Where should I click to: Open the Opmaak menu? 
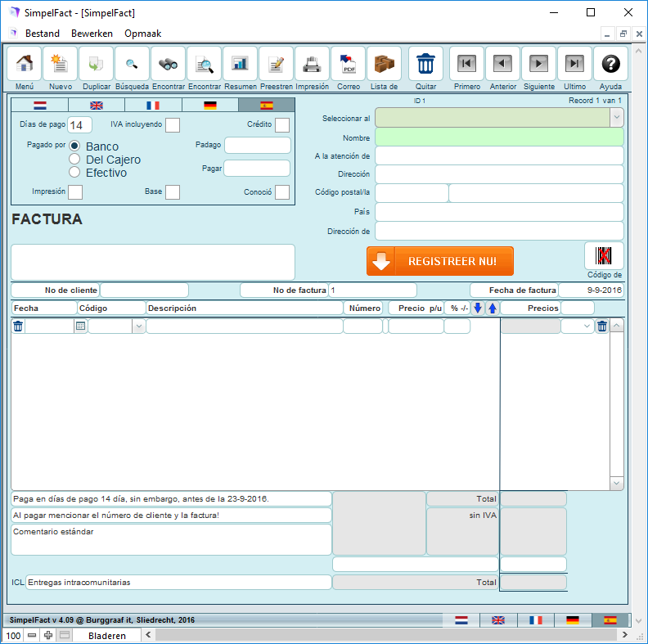pos(142,34)
